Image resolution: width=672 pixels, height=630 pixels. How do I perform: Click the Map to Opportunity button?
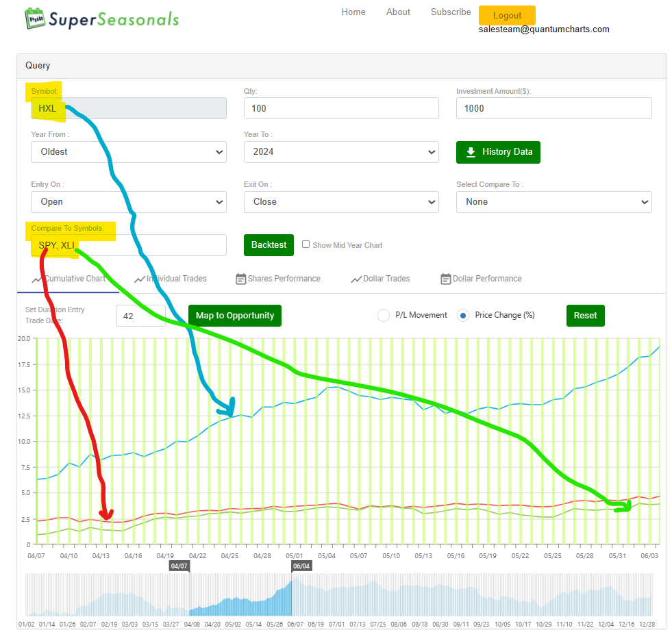(235, 316)
